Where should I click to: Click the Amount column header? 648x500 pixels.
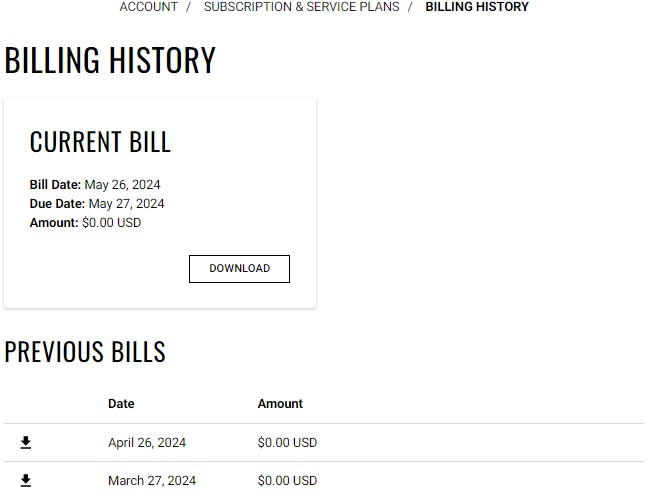(x=280, y=404)
